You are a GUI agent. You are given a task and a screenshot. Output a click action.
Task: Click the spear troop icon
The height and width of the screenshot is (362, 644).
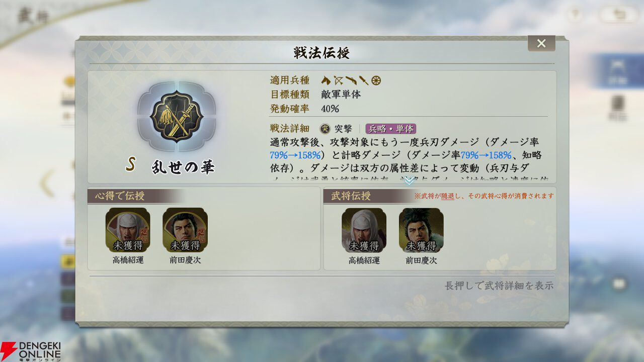[364, 80]
